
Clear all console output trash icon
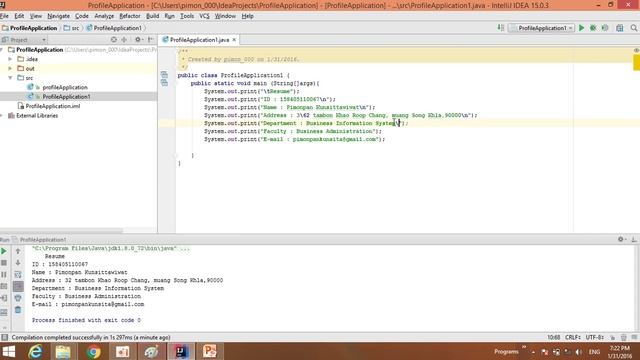click(x=18, y=310)
